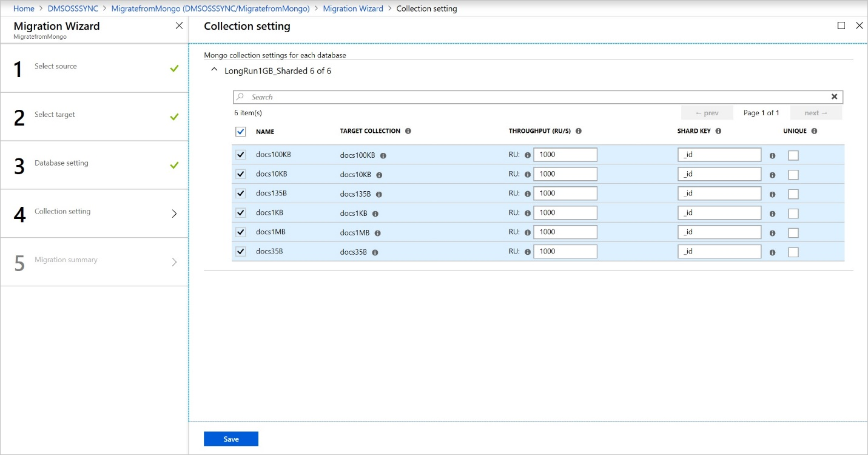868x455 pixels.
Task: Clear the search box with the X icon
Action: (834, 97)
